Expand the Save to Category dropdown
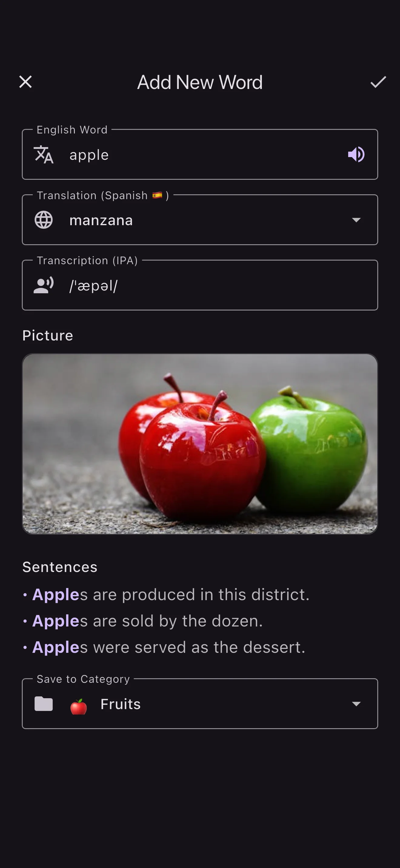Viewport: 400px width, 868px height. pyautogui.click(x=356, y=704)
